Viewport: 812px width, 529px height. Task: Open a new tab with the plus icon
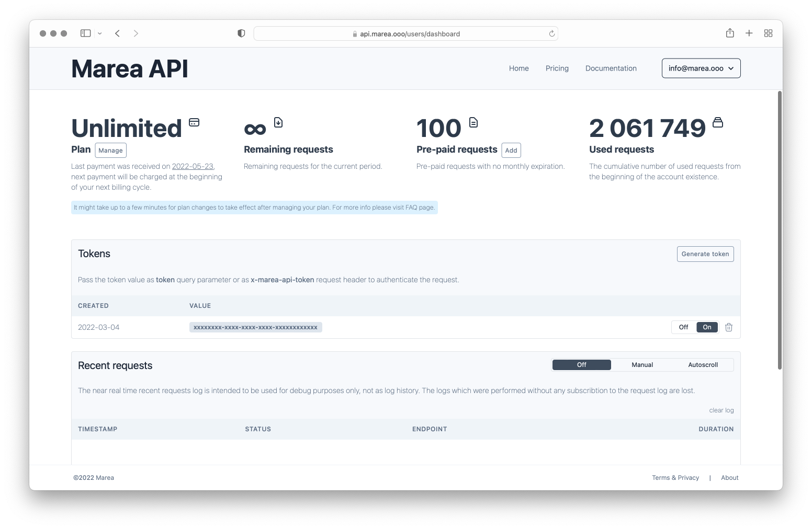(749, 33)
